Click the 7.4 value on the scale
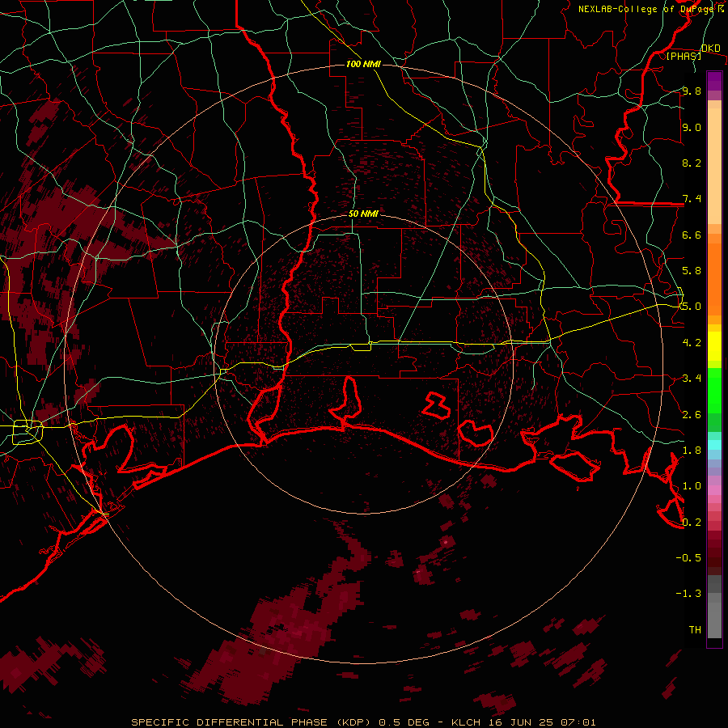Screen dimensions: 728x728 point(692,199)
